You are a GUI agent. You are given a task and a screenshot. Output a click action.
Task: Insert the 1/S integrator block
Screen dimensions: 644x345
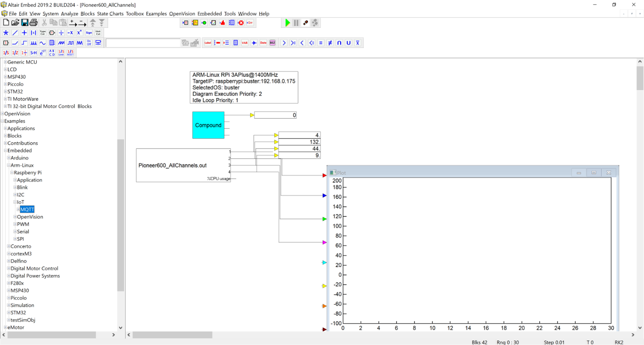(x=6, y=53)
